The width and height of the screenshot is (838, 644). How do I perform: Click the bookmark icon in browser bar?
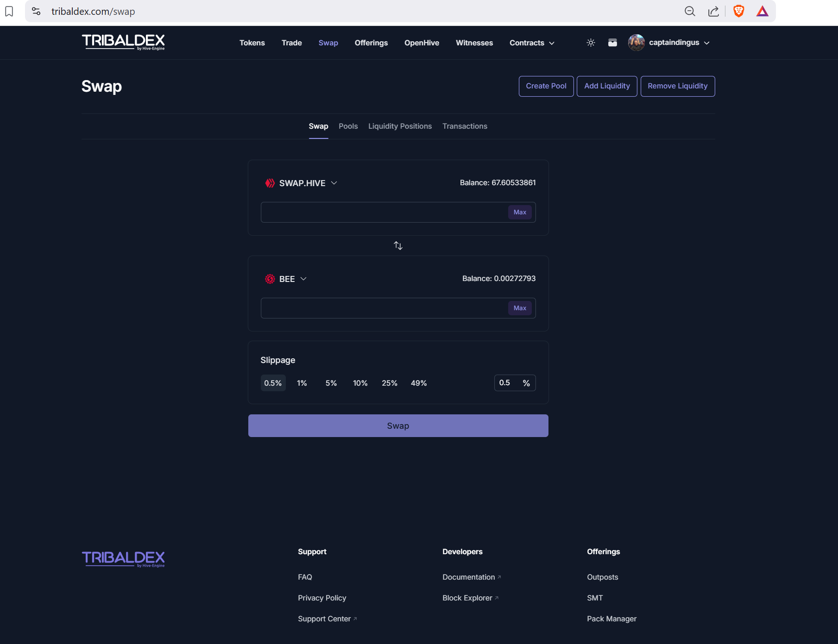9,12
